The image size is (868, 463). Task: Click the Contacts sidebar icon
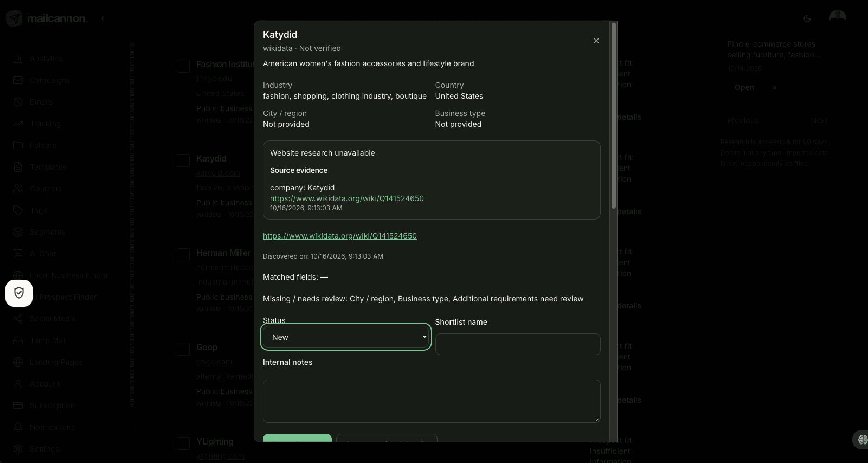[x=18, y=189]
